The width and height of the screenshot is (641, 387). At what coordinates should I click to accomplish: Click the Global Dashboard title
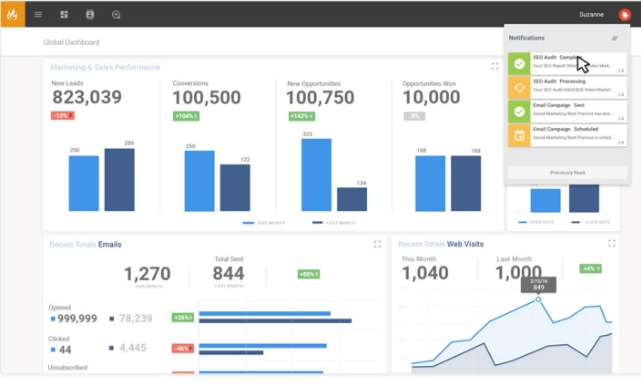pos(71,42)
